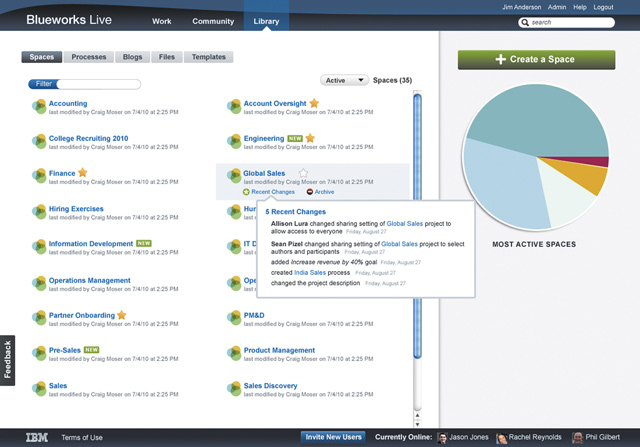The height and width of the screenshot is (447, 640).
Task: Click the Archive link under Global Sales
Action: pyautogui.click(x=324, y=192)
